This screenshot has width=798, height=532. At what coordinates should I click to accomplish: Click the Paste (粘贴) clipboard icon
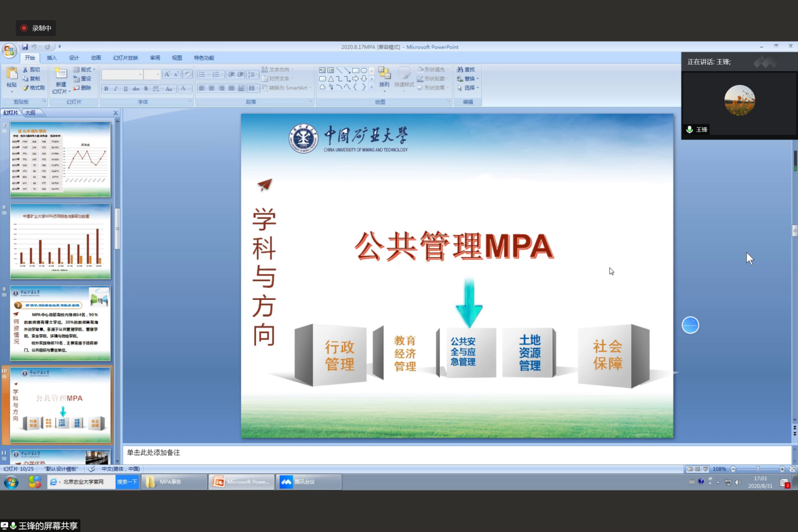point(11,73)
